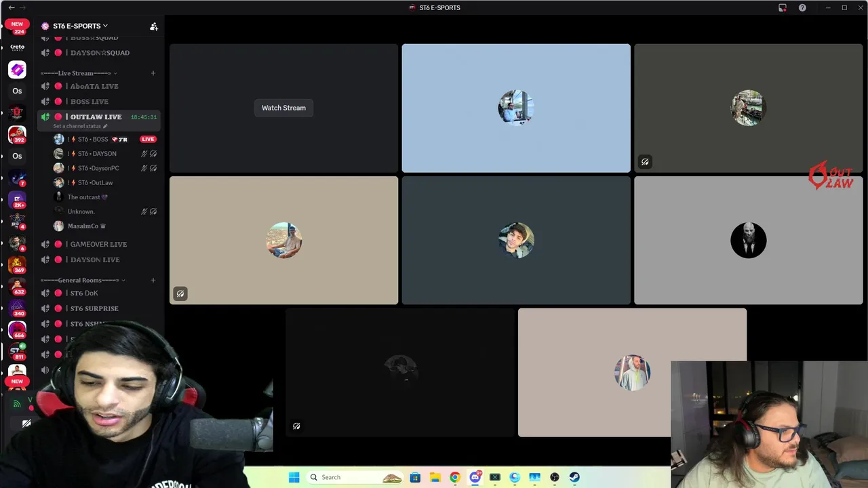This screenshot has width=868, height=488.
Task: Open Google Chrome from taskbar
Action: pyautogui.click(x=455, y=477)
